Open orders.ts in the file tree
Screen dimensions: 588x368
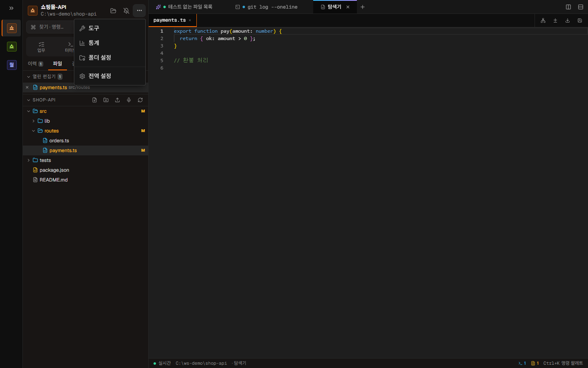(x=85, y=141)
